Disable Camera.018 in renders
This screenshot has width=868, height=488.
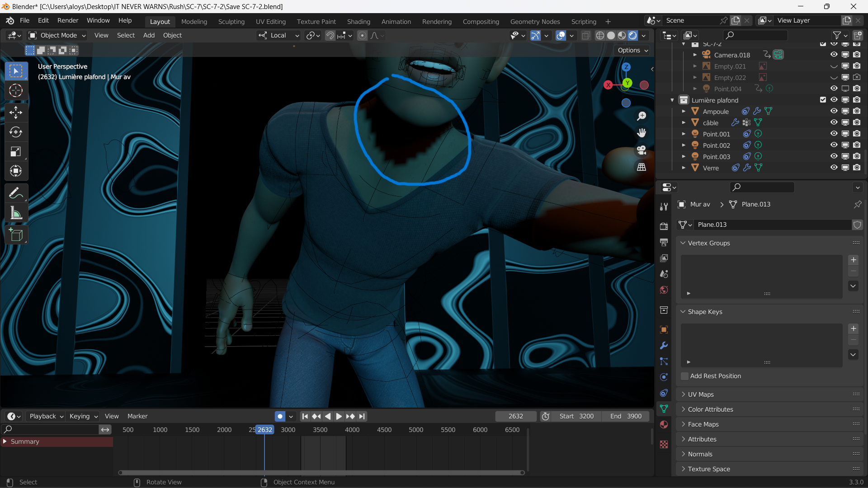[x=857, y=55]
